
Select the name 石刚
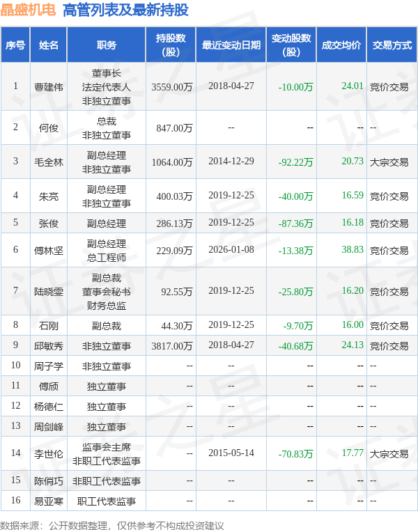click(49, 326)
